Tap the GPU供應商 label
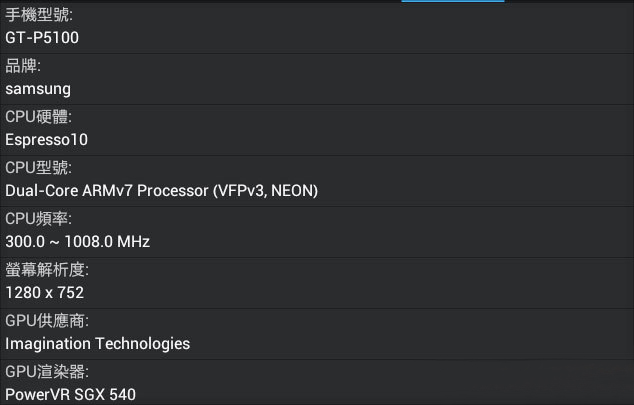Screen dimensions: 634x405 pos(46,321)
